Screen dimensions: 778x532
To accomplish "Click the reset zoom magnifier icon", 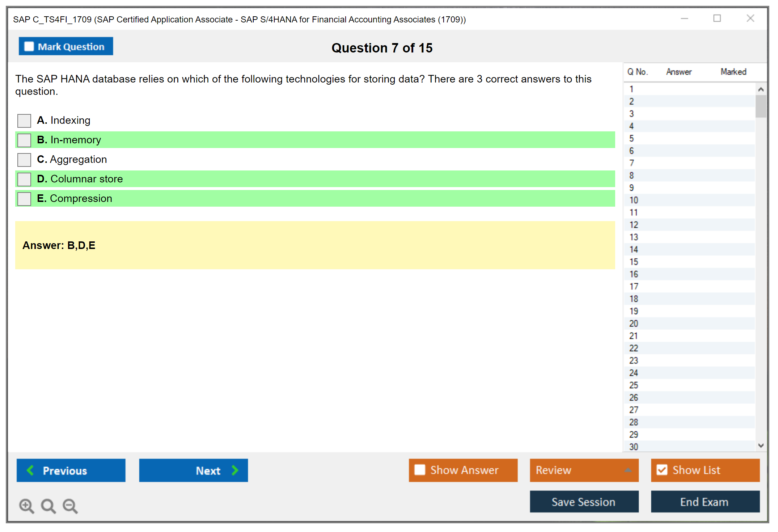I will point(48,506).
